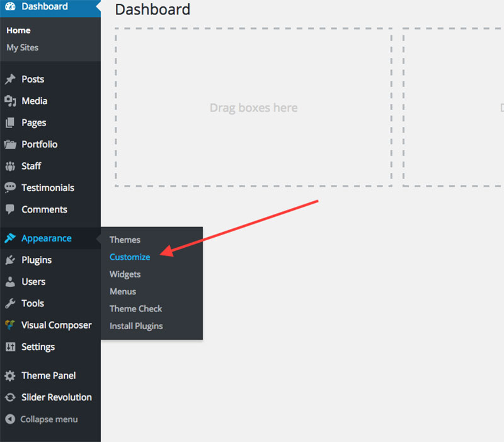Click the Tools wrench icon
Image resolution: width=504 pixels, height=442 pixels.
point(10,303)
